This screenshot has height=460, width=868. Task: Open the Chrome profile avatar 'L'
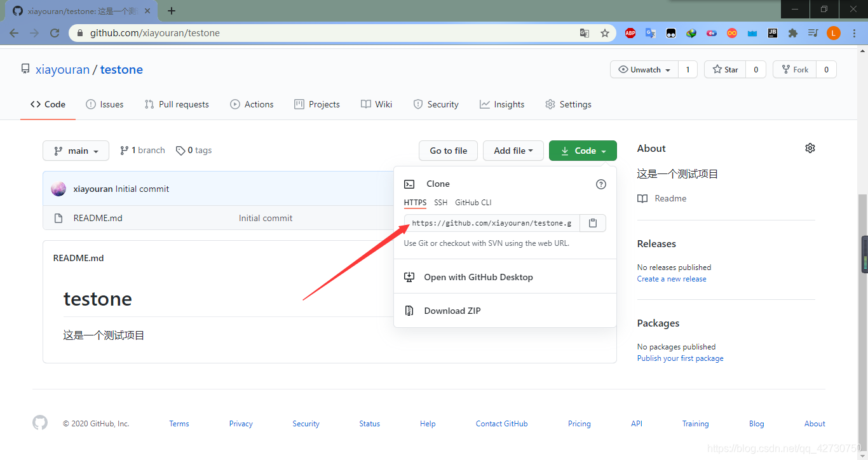click(x=834, y=33)
